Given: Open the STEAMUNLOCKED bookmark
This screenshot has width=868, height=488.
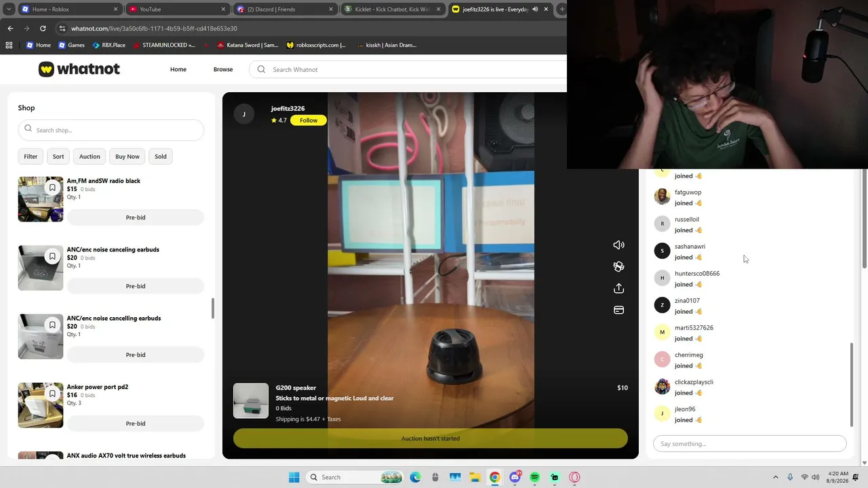Looking at the screenshot, I should 164,45.
